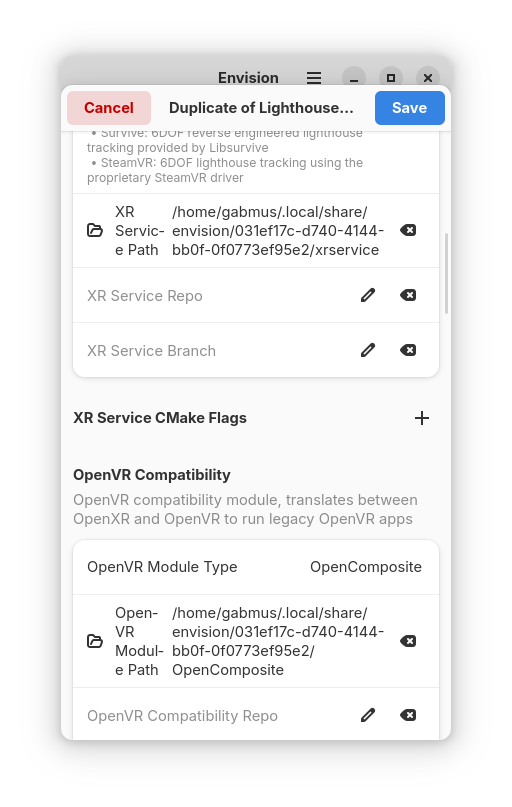The width and height of the screenshot is (512, 807).
Task: Edit the XR Service Branch field
Action: (x=368, y=350)
